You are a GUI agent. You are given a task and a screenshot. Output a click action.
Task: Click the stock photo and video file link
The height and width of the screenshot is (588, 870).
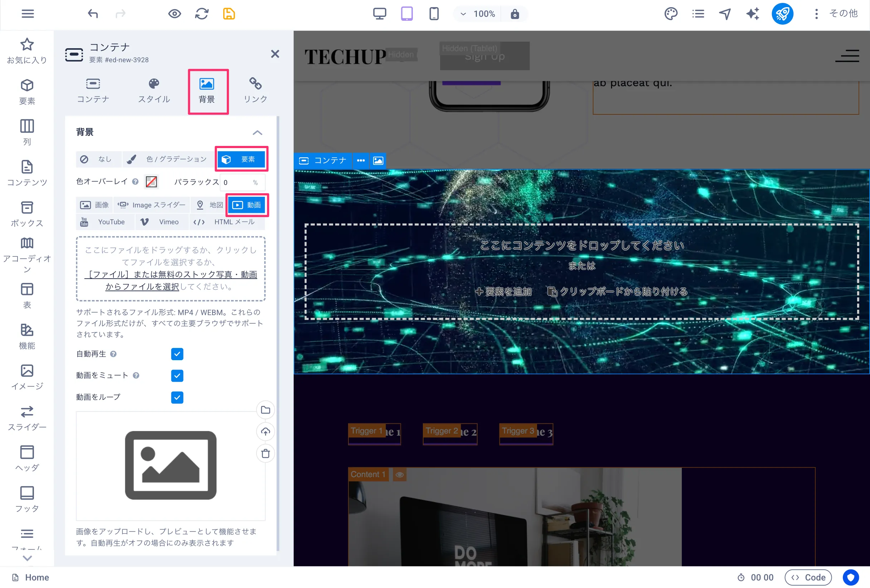171,280
